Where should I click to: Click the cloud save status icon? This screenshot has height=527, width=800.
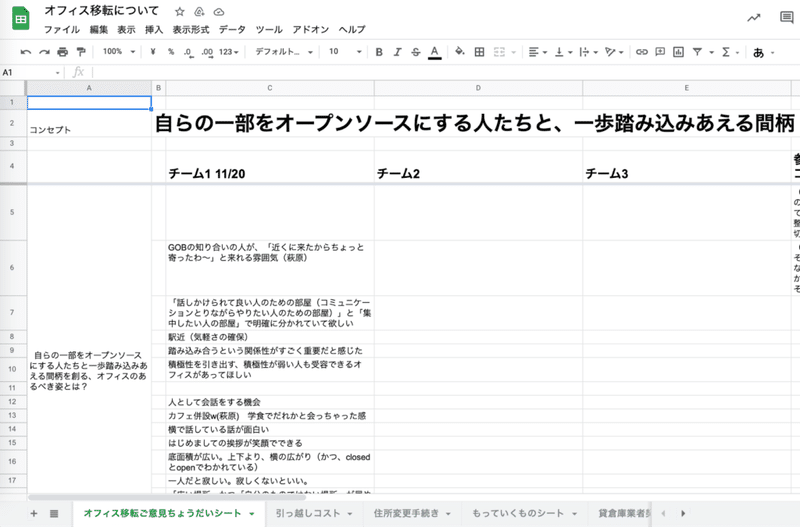pyautogui.click(x=218, y=12)
